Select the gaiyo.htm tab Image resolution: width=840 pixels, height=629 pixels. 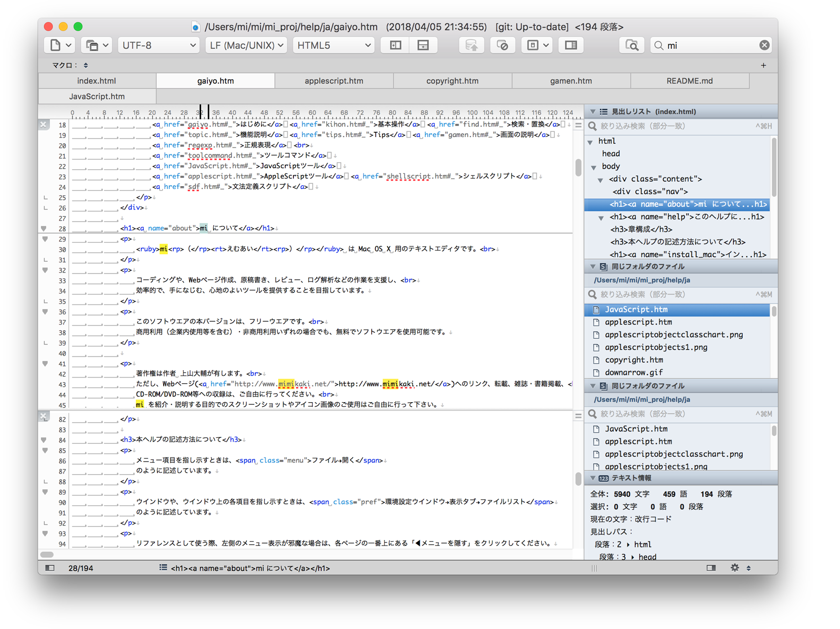(216, 81)
